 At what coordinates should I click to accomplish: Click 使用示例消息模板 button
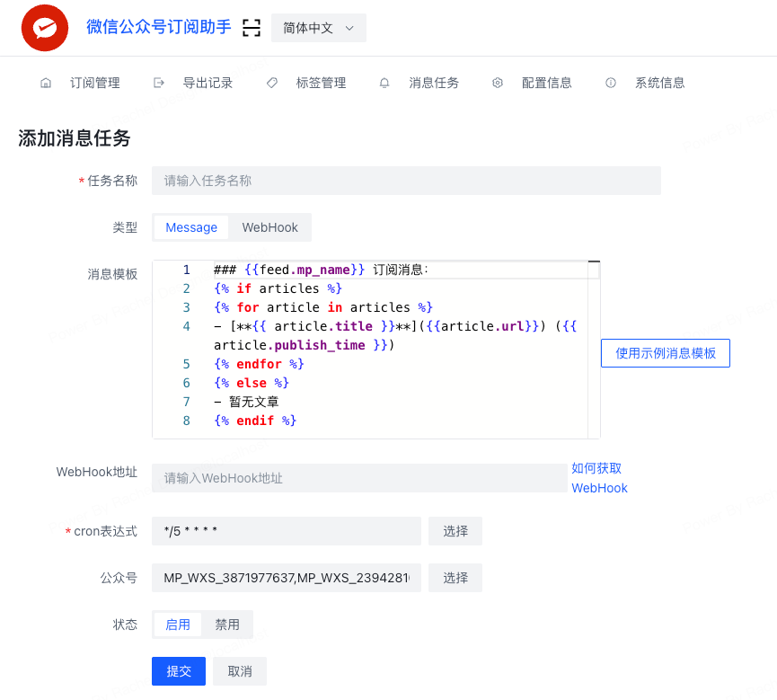666,353
